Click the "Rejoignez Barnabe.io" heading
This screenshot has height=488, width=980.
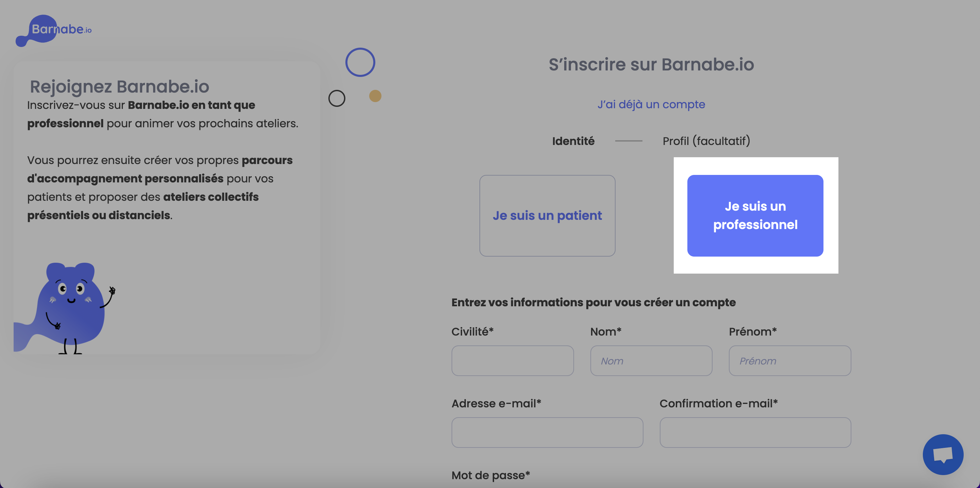(x=119, y=87)
